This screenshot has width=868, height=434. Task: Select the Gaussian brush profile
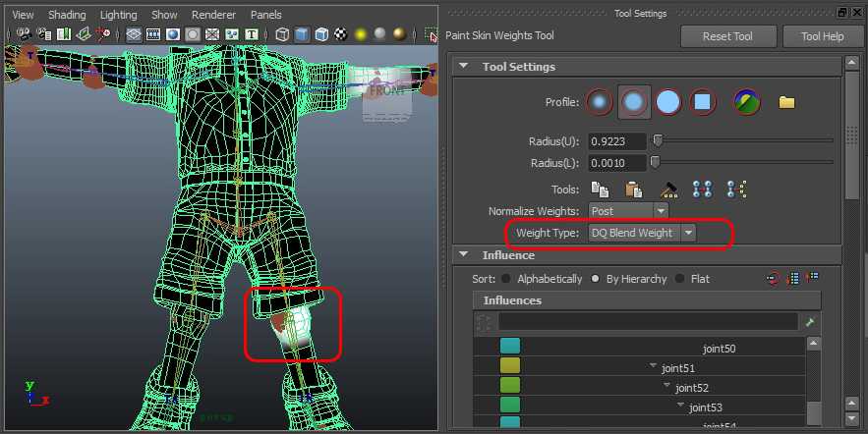click(x=600, y=102)
